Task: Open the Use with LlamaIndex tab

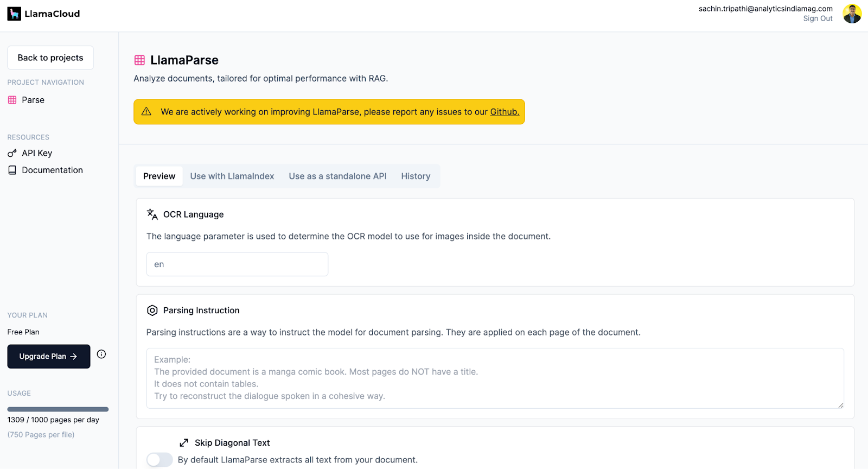Action: (x=232, y=176)
